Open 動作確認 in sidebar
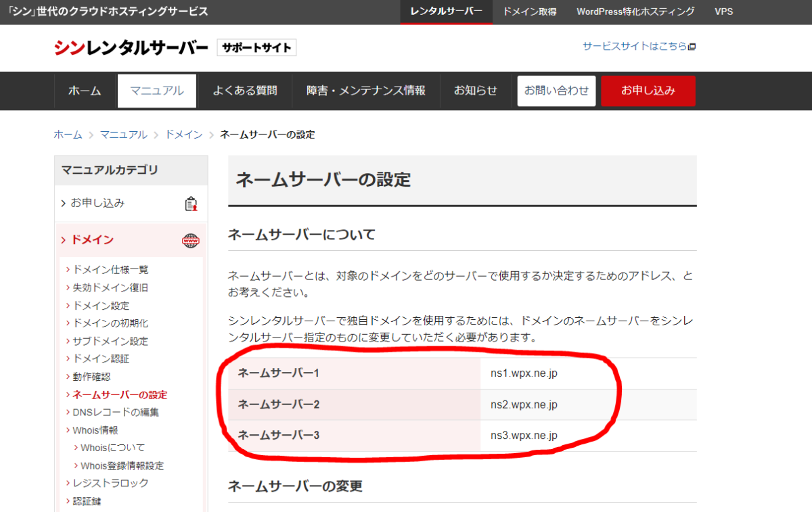 click(x=91, y=377)
